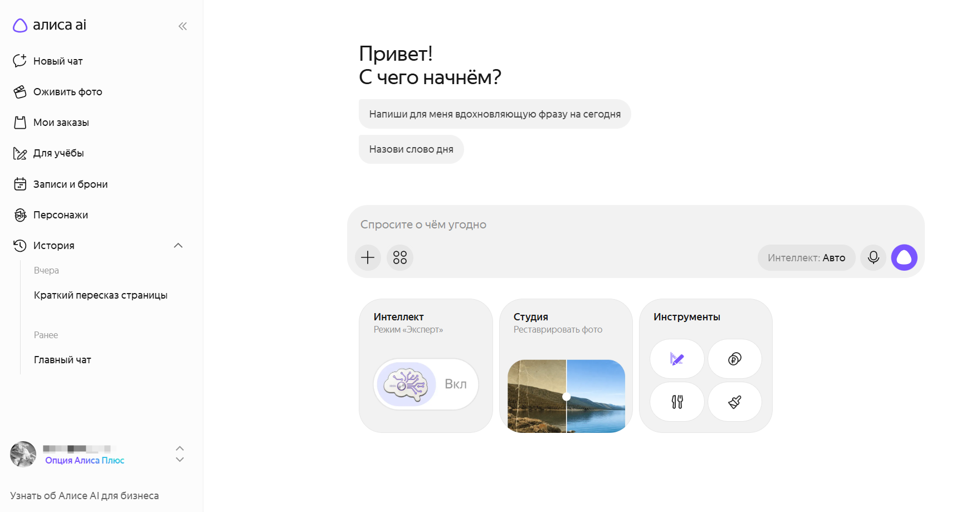Screen dimensions: 980x512
Task: Click the photo restoration preview image
Action: (x=566, y=396)
